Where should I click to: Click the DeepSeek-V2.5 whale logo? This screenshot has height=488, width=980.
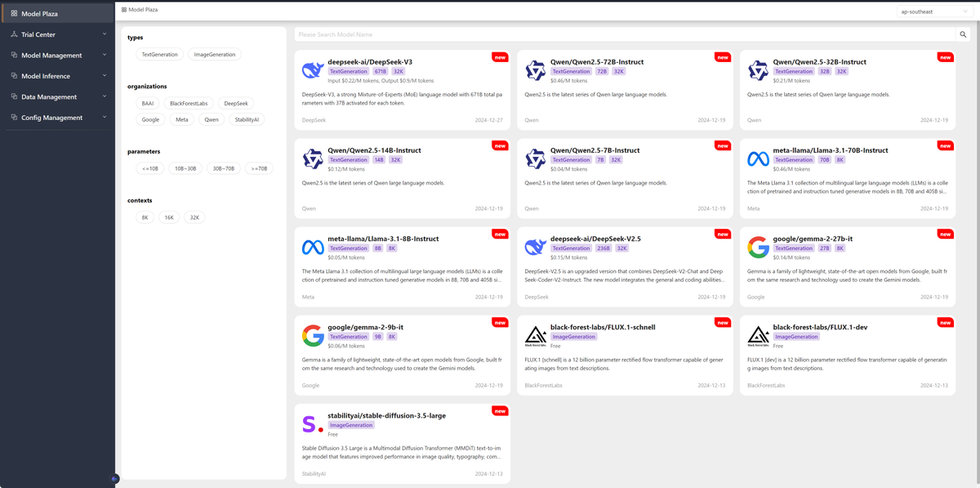coord(535,247)
